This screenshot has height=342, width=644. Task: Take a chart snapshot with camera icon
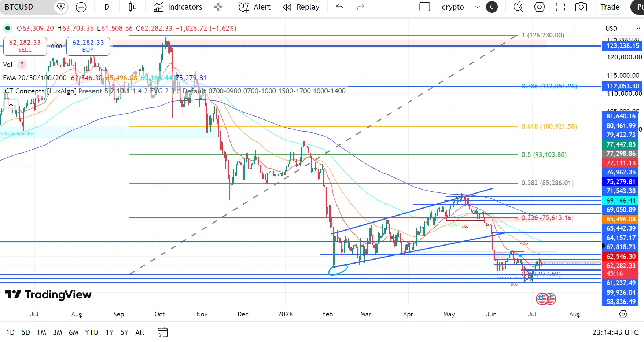pos(581,7)
